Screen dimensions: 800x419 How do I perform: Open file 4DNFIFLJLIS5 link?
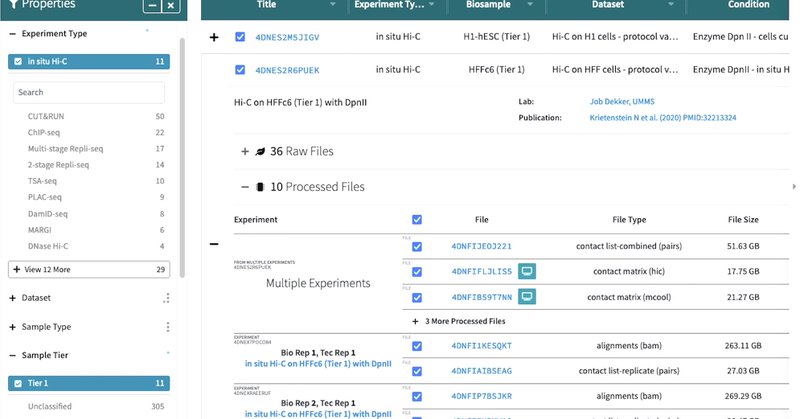click(x=481, y=272)
